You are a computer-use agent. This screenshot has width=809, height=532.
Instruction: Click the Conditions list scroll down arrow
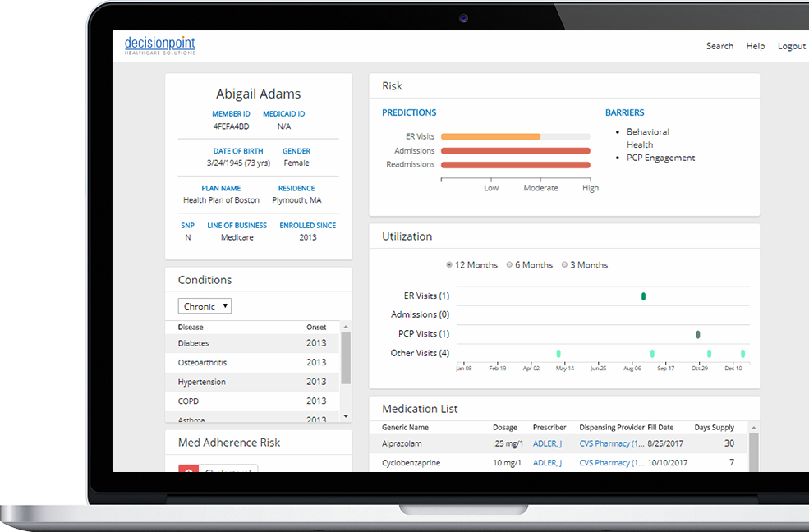click(346, 416)
